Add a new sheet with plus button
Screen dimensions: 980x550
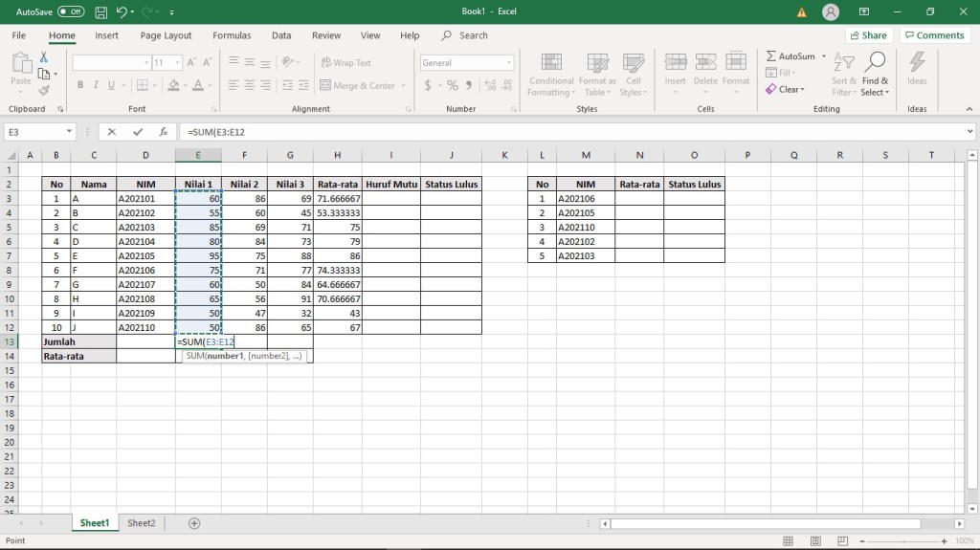(x=194, y=523)
